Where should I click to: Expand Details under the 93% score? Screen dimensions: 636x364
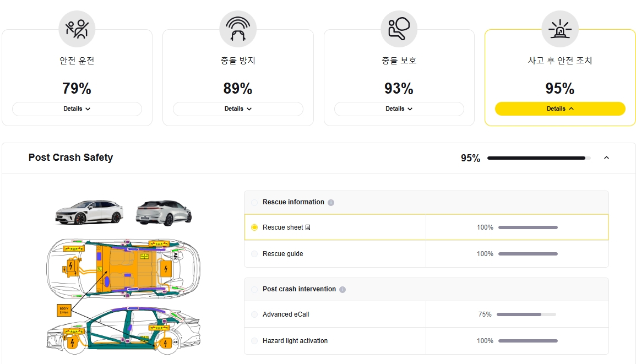coord(399,108)
